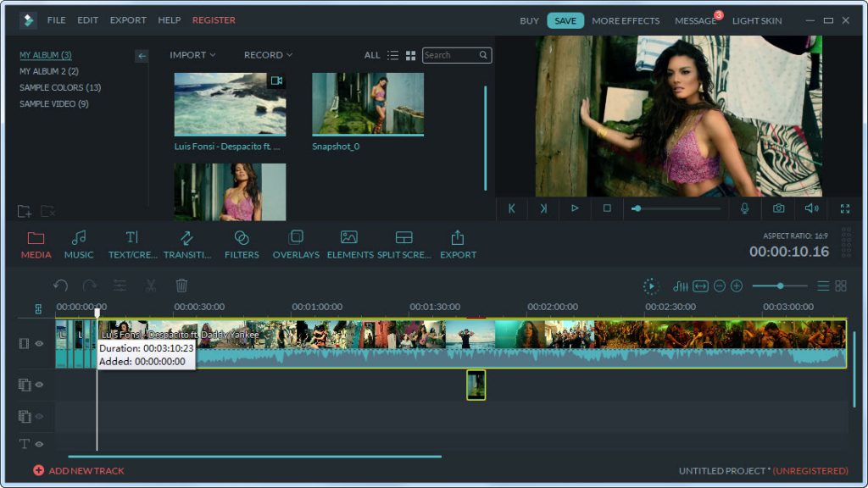Toggle visibility of first overlay track
Image resolution: width=868 pixels, height=488 pixels.
pyautogui.click(x=39, y=385)
